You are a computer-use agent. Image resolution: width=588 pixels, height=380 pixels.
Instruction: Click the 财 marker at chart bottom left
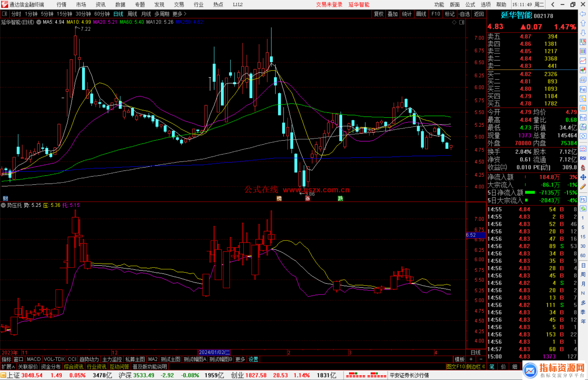(x=5, y=198)
